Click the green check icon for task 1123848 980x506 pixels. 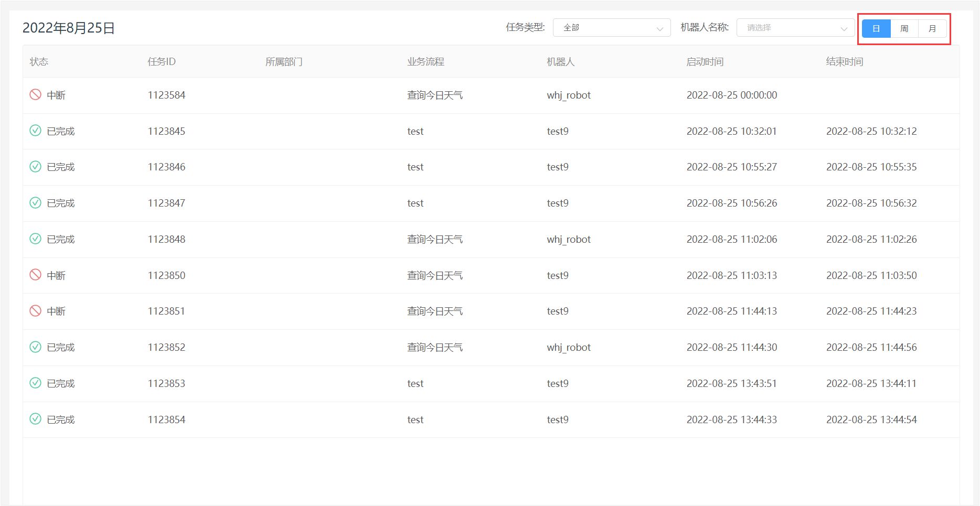pos(35,239)
